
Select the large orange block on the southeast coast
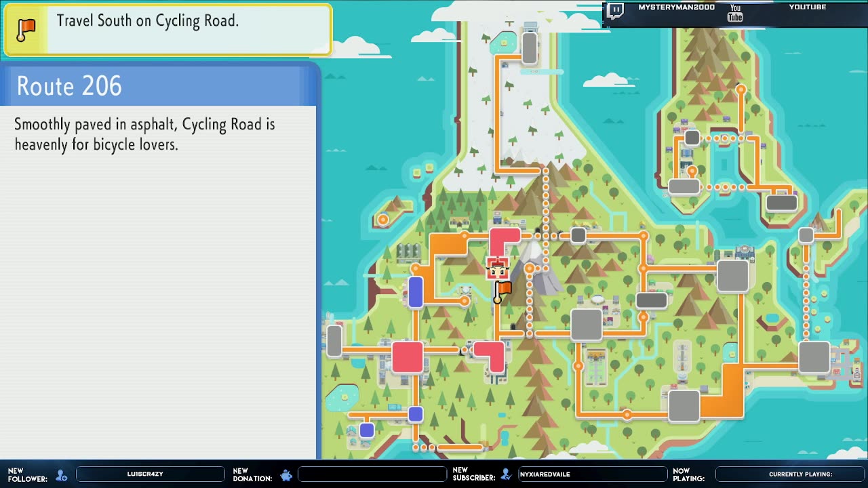point(723,391)
